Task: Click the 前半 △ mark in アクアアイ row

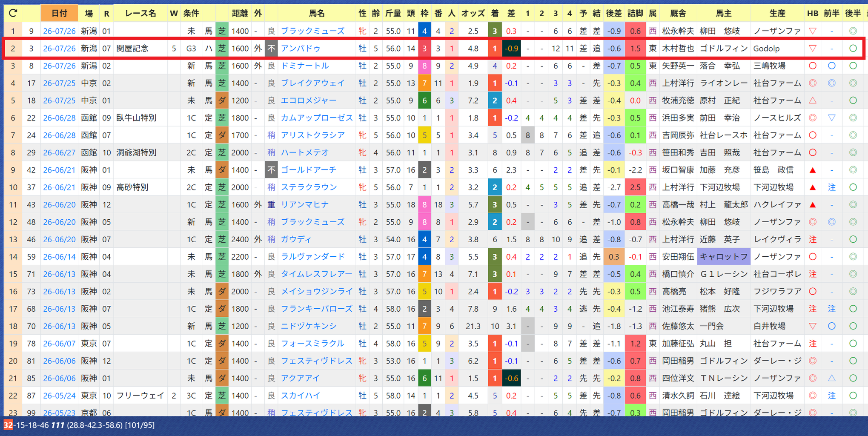Action: [831, 378]
